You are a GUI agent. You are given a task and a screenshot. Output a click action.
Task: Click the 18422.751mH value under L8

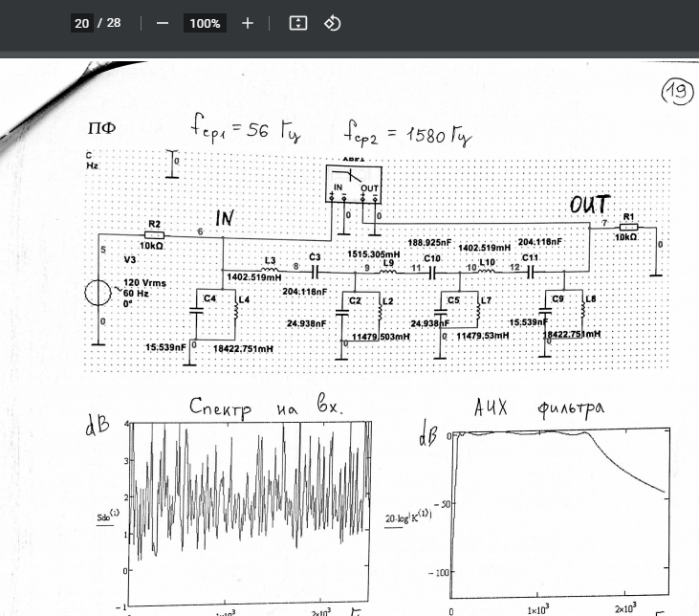coord(571,335)
